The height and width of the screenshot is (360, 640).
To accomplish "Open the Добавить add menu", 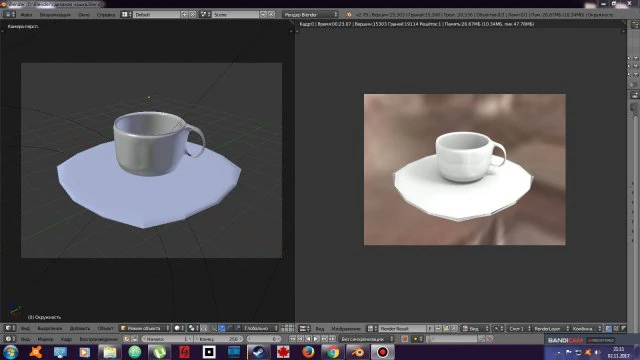I will (80, 328).
